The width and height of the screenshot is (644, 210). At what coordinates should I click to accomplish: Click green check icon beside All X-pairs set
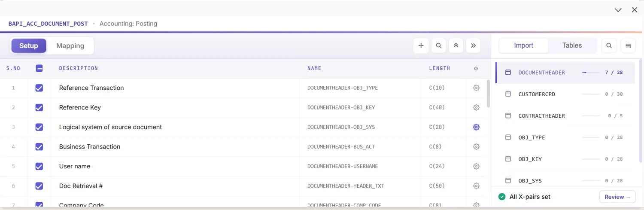coord(501,197)
